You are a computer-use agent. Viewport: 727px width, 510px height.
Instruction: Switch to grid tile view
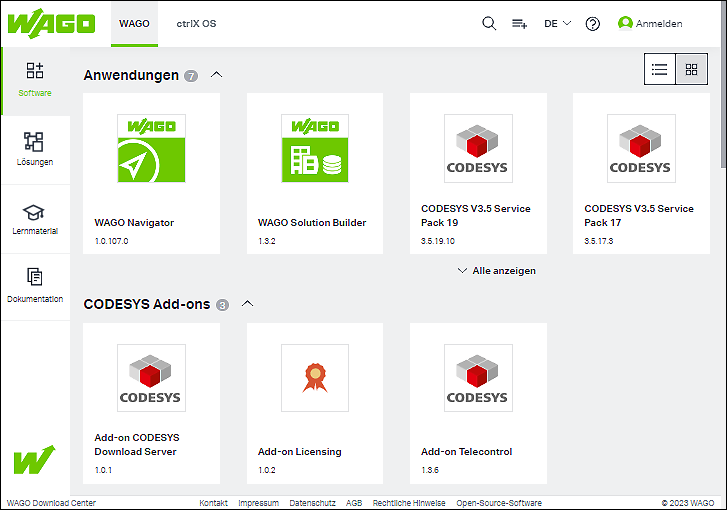pyautogui.click(x=691, y=69)
